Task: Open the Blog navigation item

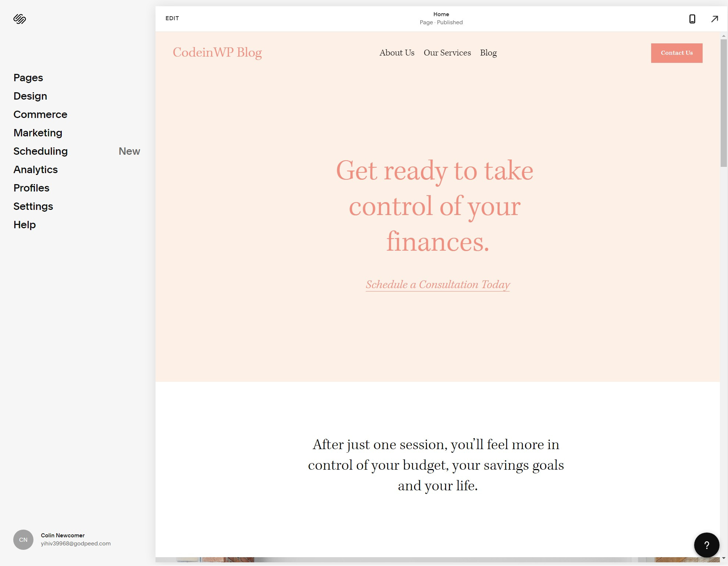Action: (x=488, y=53)
